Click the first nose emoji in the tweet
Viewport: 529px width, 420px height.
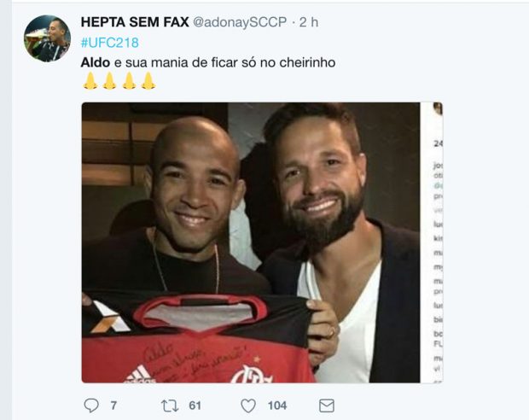tap(89, 82)
